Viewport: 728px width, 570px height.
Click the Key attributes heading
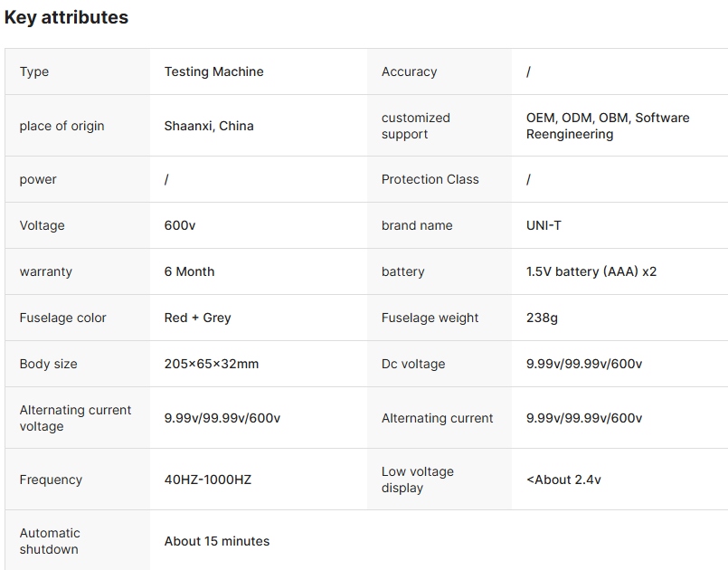pyautogui.click(x=66, y=17)
